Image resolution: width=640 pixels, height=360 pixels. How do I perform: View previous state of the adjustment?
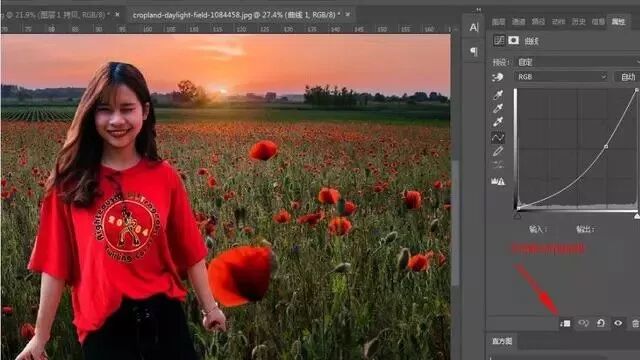coord(583,323)
